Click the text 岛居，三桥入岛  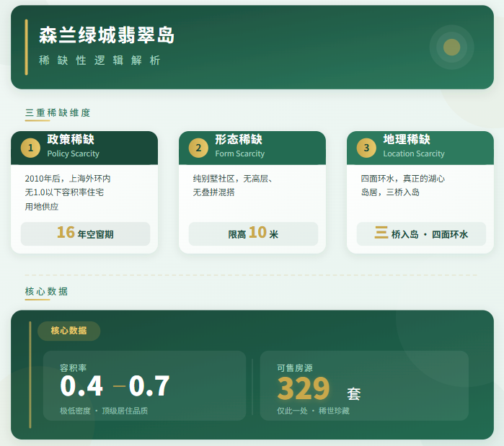point(390,192)
